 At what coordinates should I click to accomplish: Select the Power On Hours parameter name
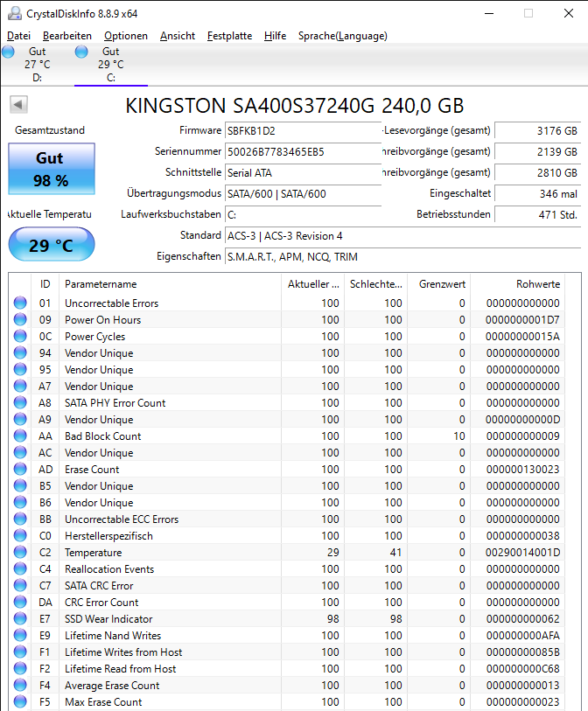coord(103,320)
